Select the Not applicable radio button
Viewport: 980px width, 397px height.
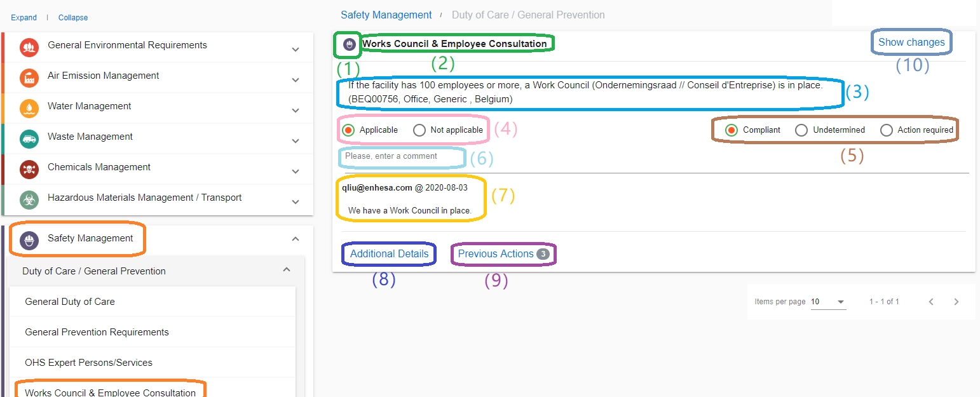point(419,130)
